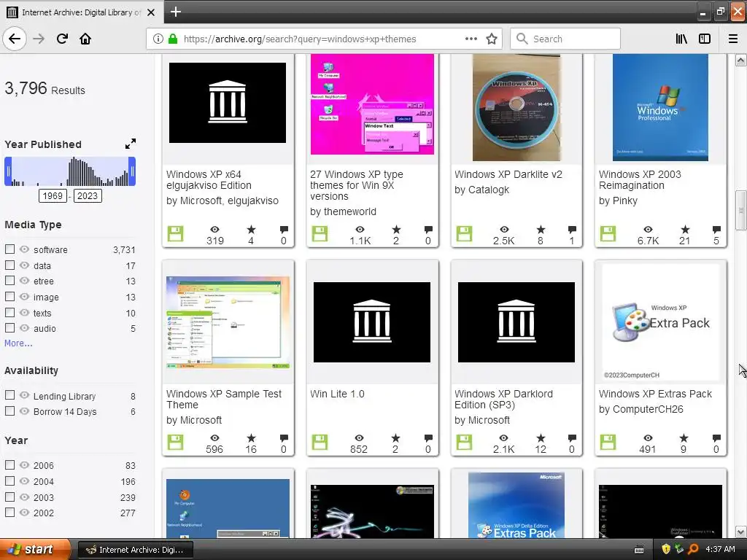Screen dimensions: 747x560
Task: Open the browser home page
Action: click(x=85, y=39)
